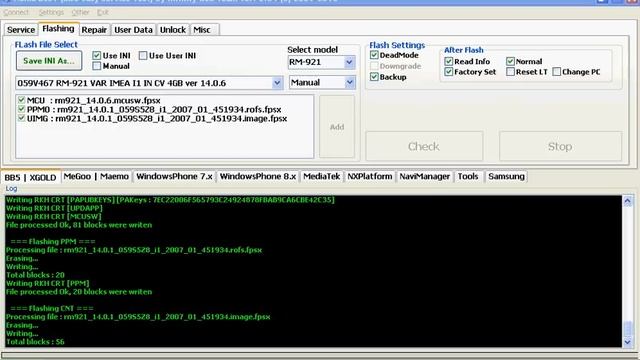Open the NXPlatform tab

pos(370,176)
